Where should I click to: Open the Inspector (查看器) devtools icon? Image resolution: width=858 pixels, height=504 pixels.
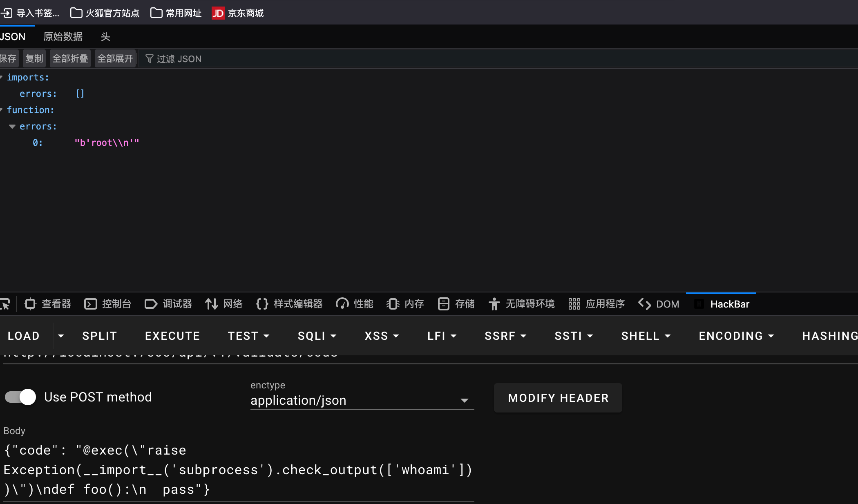30,304
